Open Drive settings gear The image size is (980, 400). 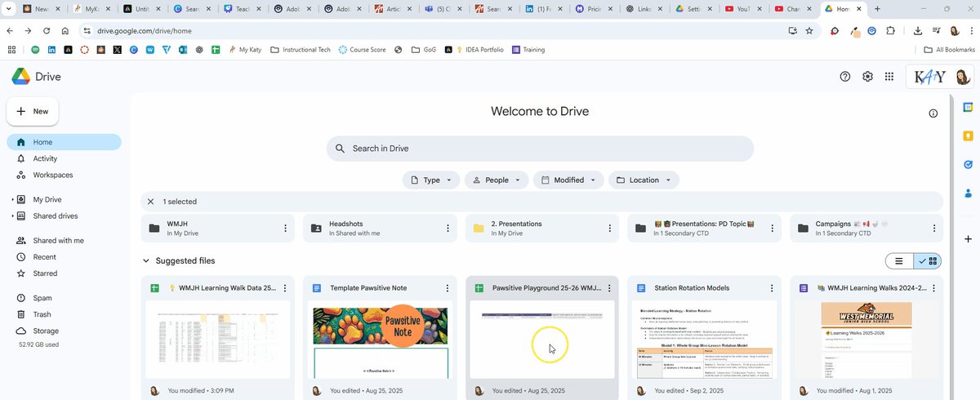[x=867, y=76]
